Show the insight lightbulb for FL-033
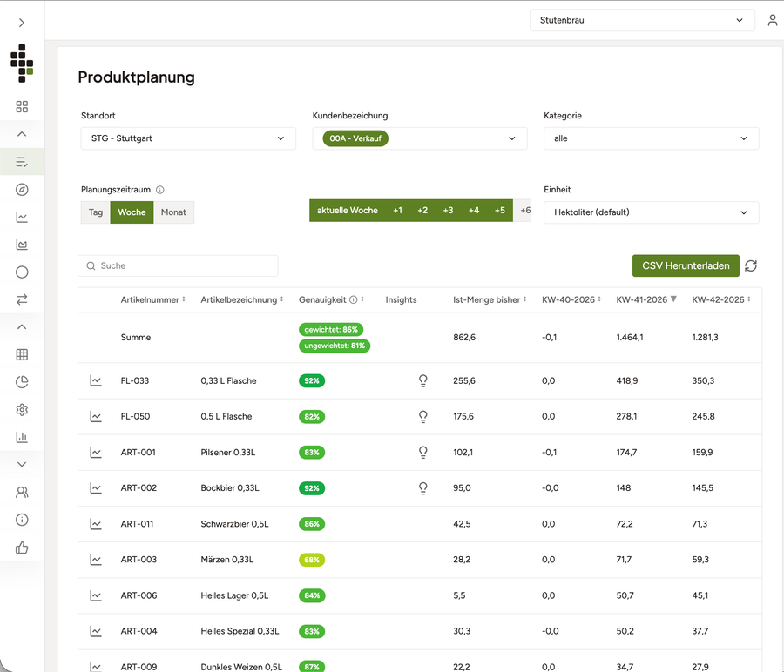The image size is (784, 672). tap(423, 380)
